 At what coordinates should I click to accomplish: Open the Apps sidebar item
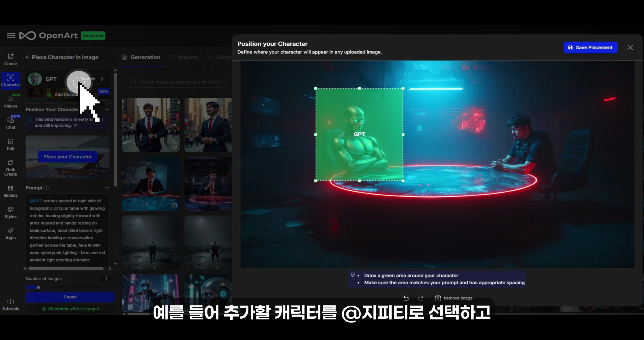pos(11,234)
